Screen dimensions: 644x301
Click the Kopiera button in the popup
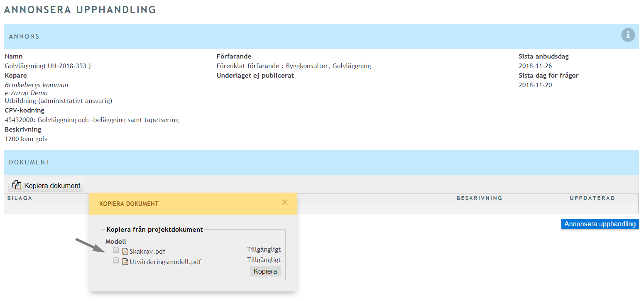[x=265, y=271]
